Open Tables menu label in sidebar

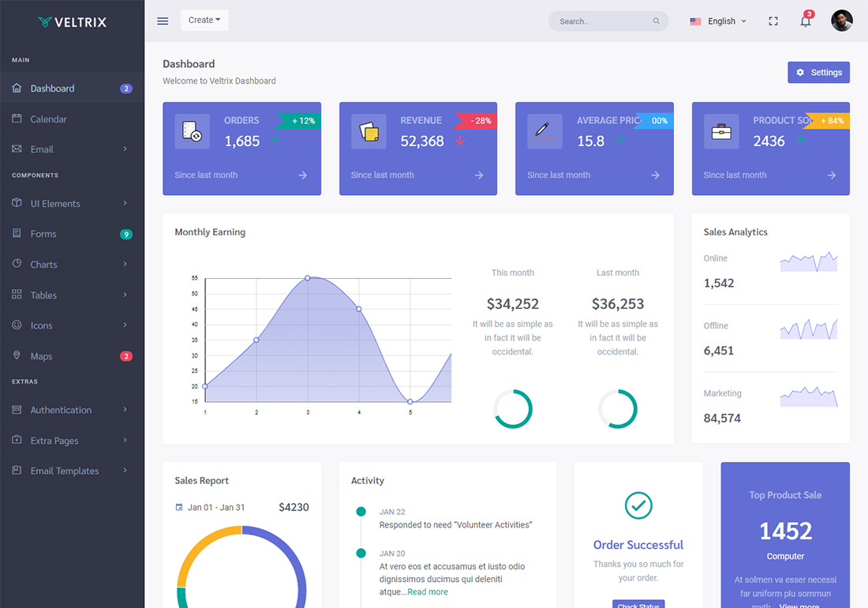click(x=43, y=295)
